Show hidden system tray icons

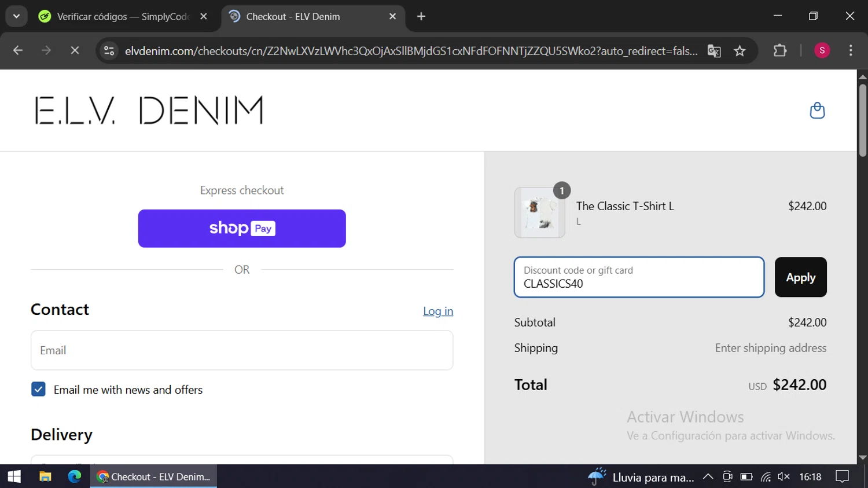point(708,477)
